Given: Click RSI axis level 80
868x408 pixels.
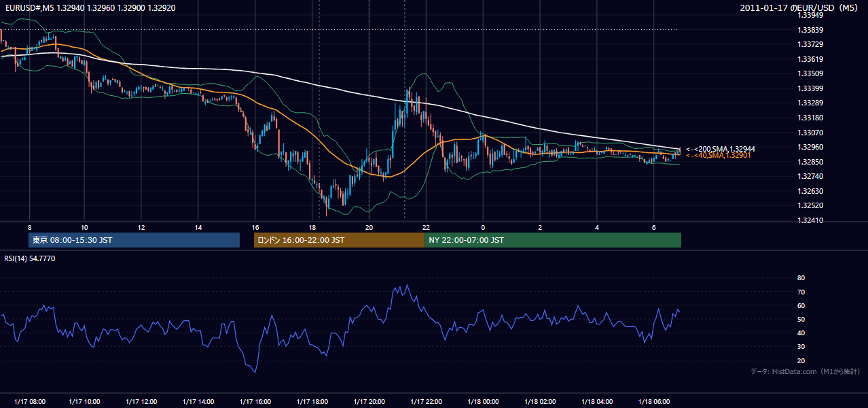Looking at the screenshot, I should tap(801, 278).
